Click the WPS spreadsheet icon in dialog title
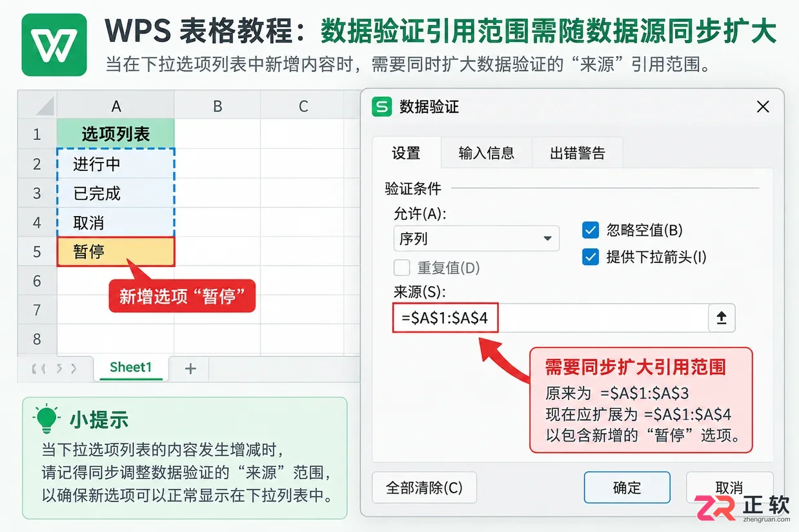 click(x=382, y=106)
